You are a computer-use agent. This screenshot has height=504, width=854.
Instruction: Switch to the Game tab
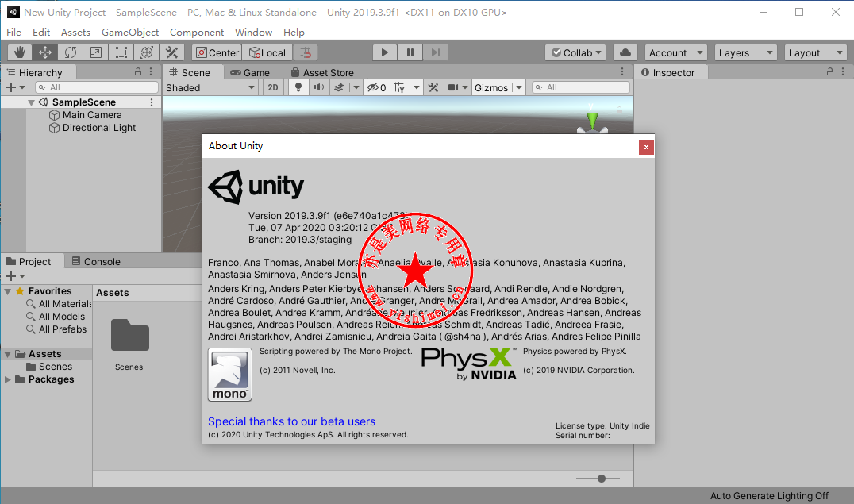250,72
